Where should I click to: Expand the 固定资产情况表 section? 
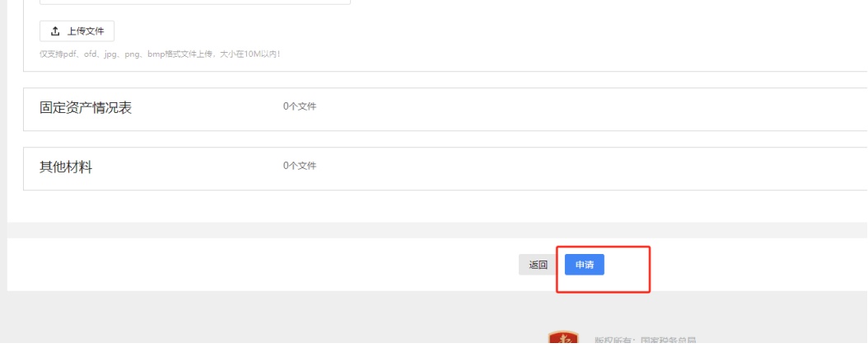click(445, 109)
